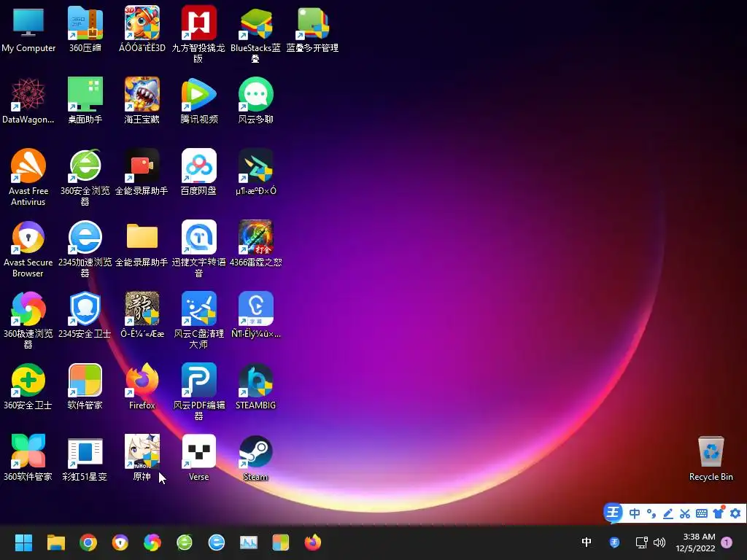The width and height of the screenshot is (747, 560).
Task: Launch 360安全浏览器 desktop shortcut
Action: (x=85, y=177)
